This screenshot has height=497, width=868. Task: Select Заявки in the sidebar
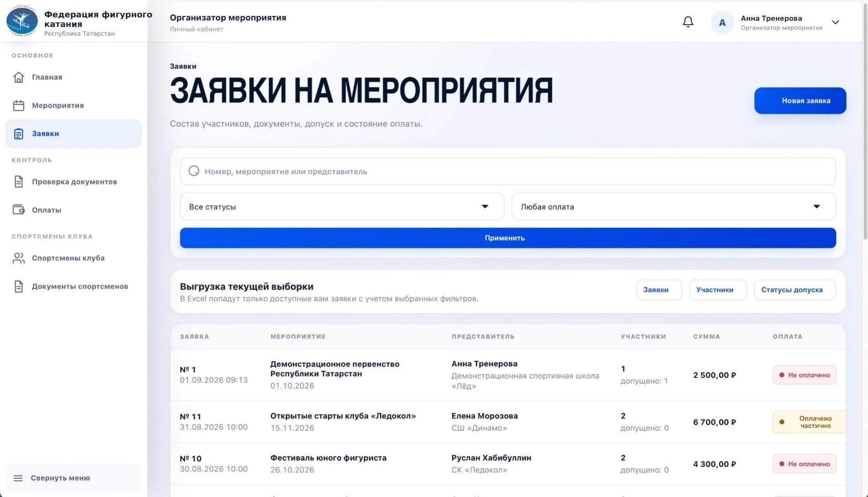74,134
